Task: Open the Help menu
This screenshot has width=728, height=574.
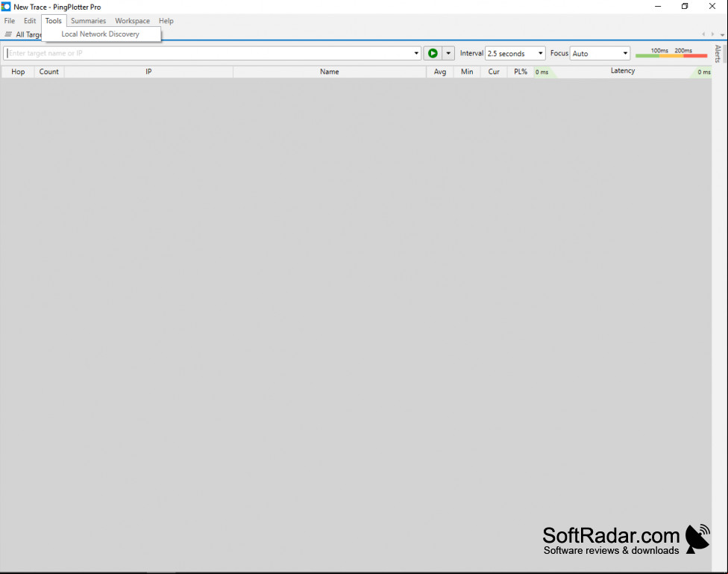Action: tap(166, 21)
